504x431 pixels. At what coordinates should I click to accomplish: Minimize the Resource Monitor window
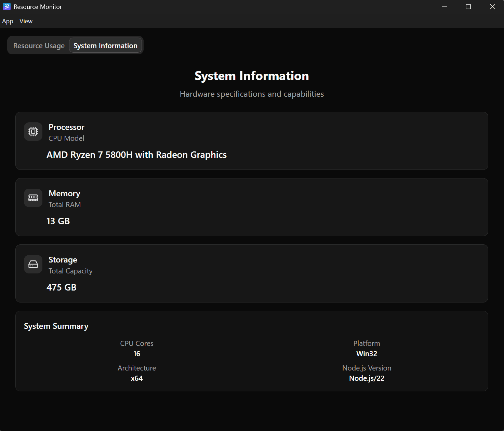coord(444,6)
